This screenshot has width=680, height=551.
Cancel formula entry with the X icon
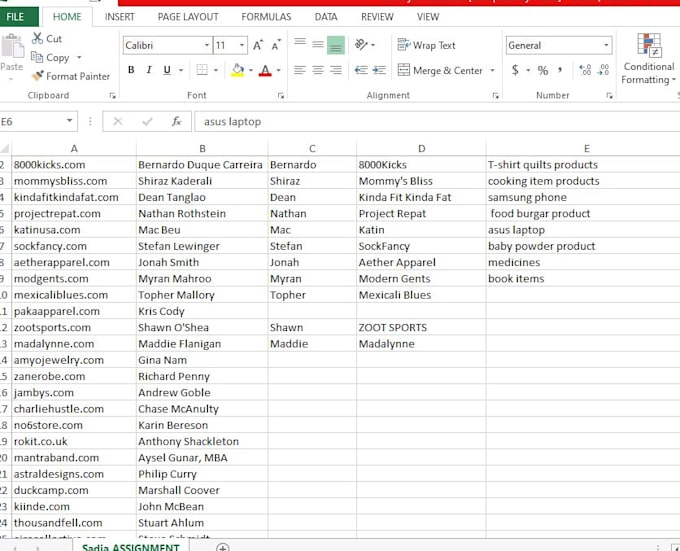(118, 121)
